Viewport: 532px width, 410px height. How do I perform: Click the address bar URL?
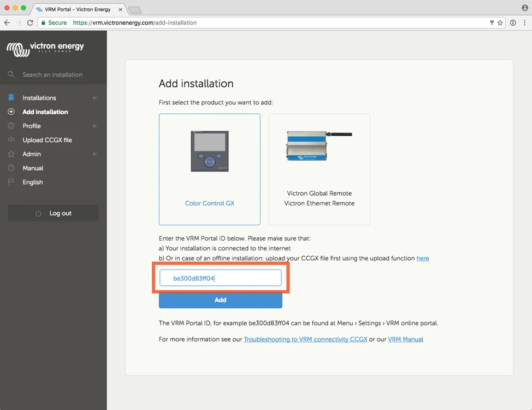[135, 23]
